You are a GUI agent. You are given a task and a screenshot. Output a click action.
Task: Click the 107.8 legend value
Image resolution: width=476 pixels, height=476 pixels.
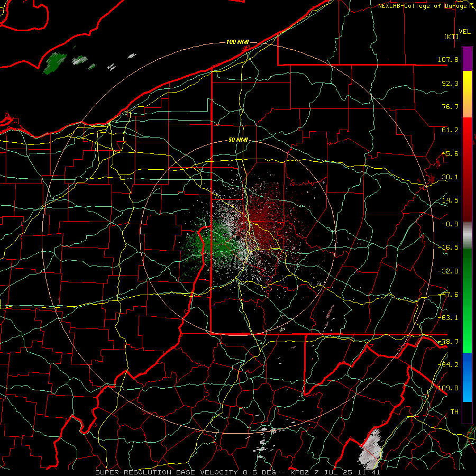[448, 59]
